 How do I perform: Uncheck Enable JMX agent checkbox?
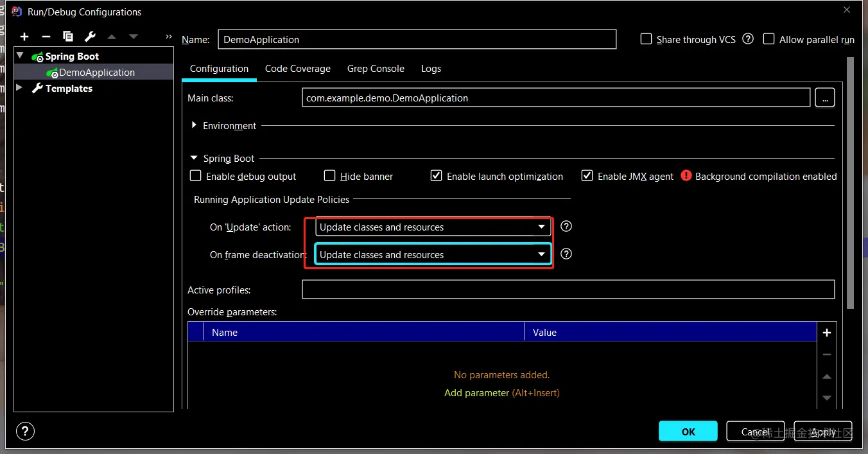click(587, 175)
